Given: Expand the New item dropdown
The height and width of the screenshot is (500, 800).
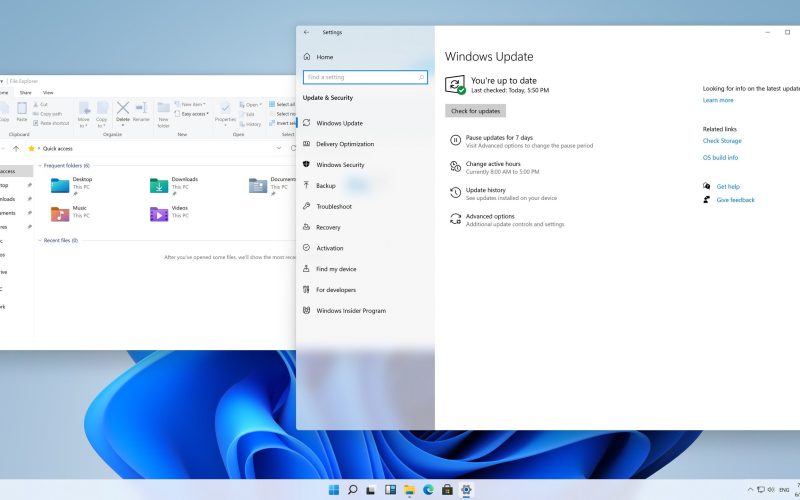Looking at the screenshot, I should 190,105.
